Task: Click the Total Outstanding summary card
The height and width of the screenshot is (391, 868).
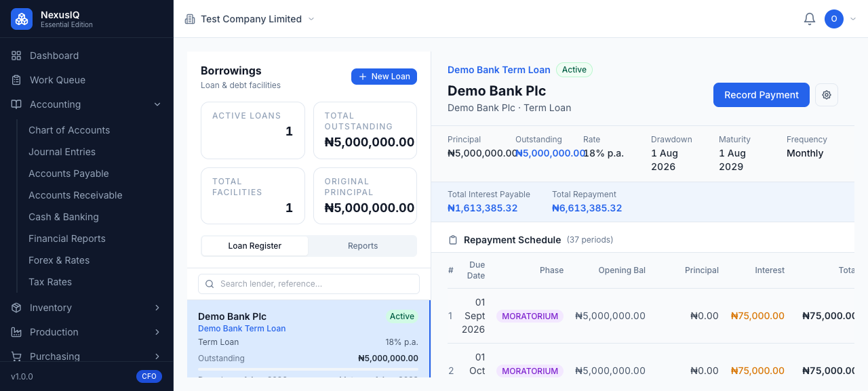Action: click(x=365, y=131)
